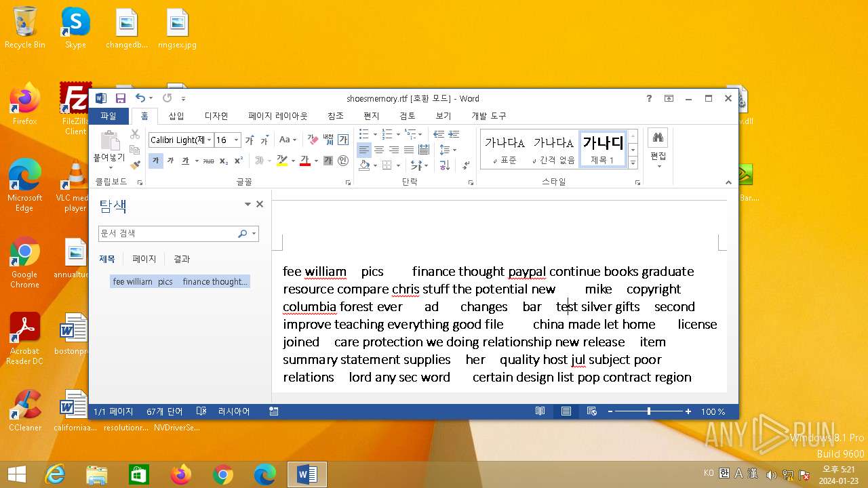
Task: Open the 페이지 tab in navigation pane
Action: point(144,259)
